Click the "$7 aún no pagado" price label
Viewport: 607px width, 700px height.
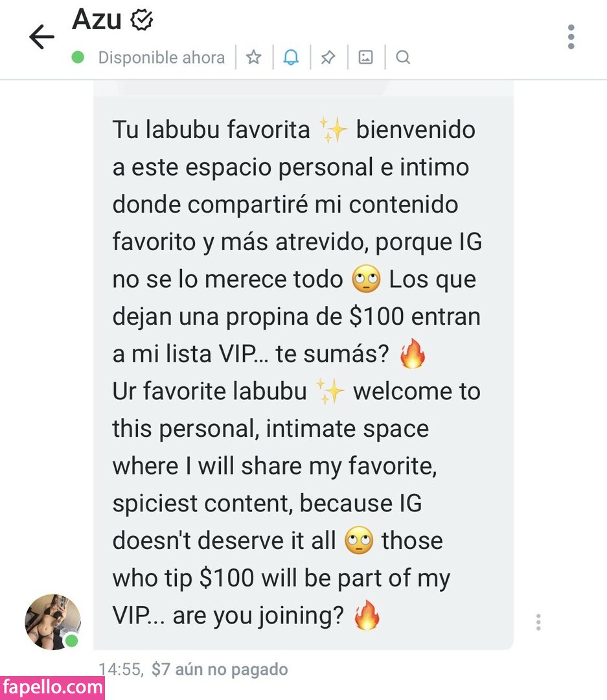(x=220, y=669)
